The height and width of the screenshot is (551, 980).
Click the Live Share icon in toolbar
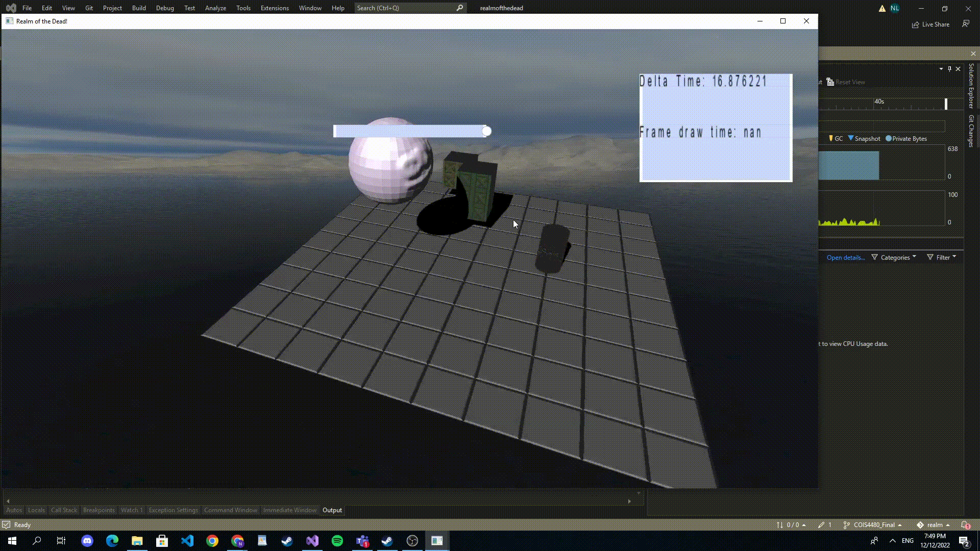click(x=915, y=24)
